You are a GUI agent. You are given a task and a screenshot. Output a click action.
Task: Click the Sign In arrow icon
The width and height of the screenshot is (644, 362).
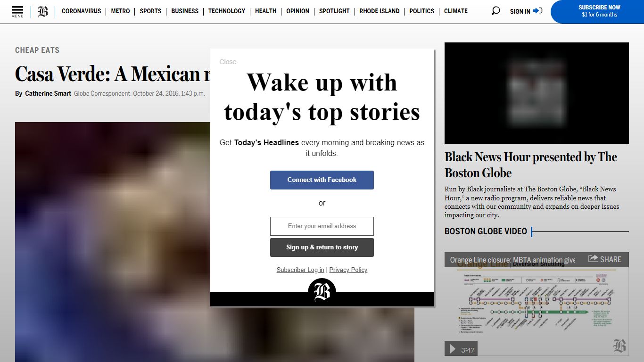[x=537, y=11]
